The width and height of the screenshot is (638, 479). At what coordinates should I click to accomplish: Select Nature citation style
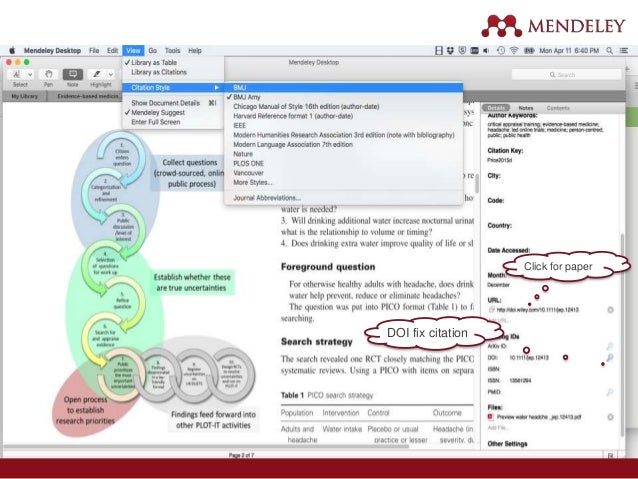(343, 154)
